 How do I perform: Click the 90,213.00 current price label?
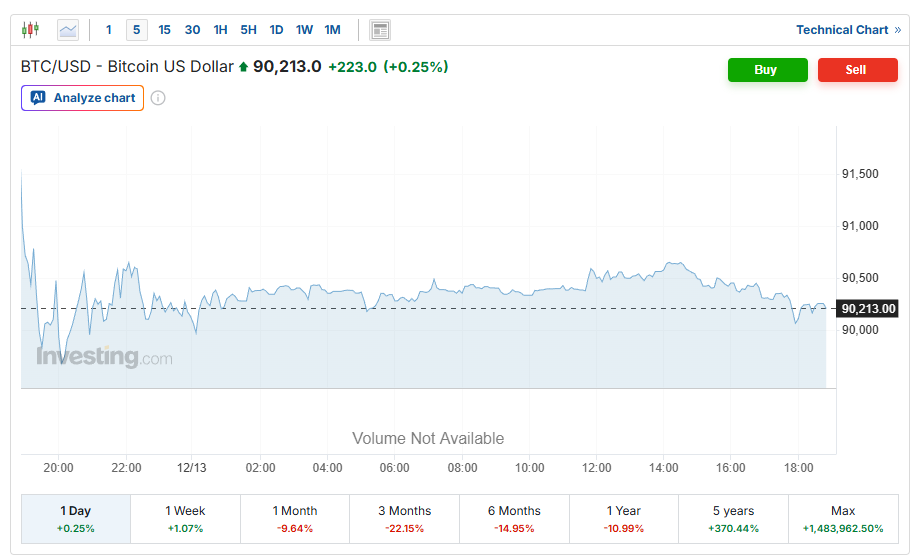pyautogui.click(x=867, y=309)
